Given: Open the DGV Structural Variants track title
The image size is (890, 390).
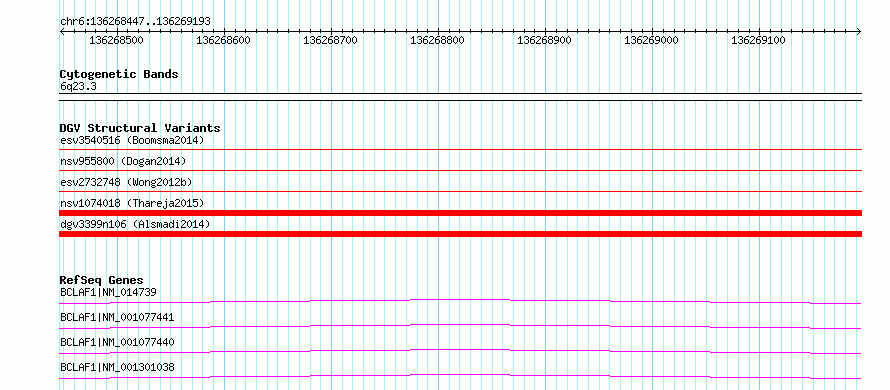Looking at the screenshot, I should [140, 128].
